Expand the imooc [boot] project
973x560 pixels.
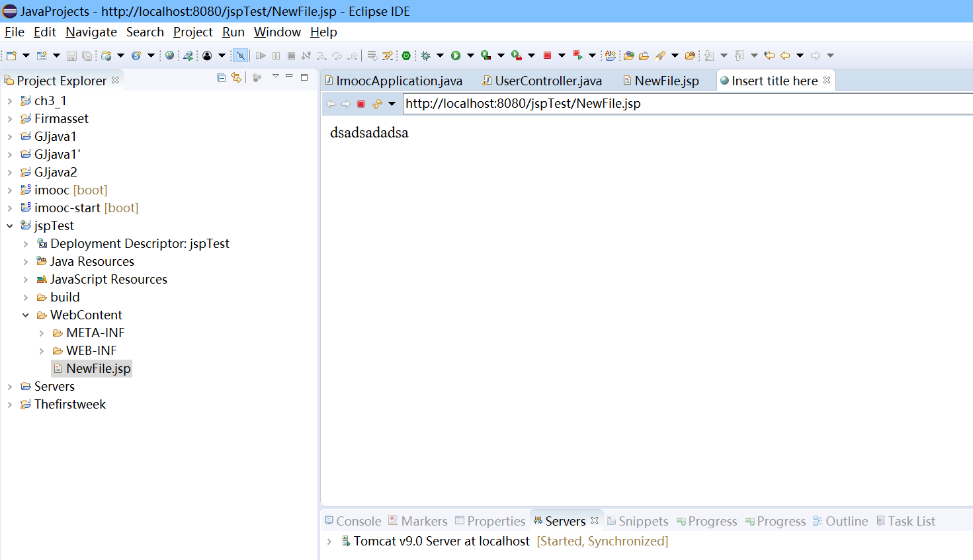[9, 190]
